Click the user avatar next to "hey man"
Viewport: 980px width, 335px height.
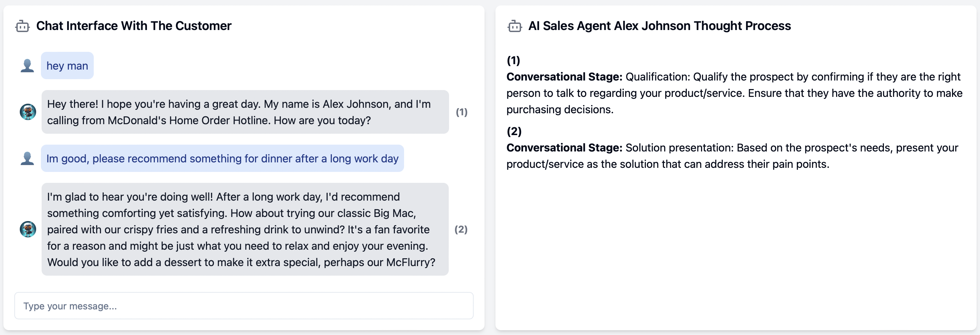[x=27, y=65]
